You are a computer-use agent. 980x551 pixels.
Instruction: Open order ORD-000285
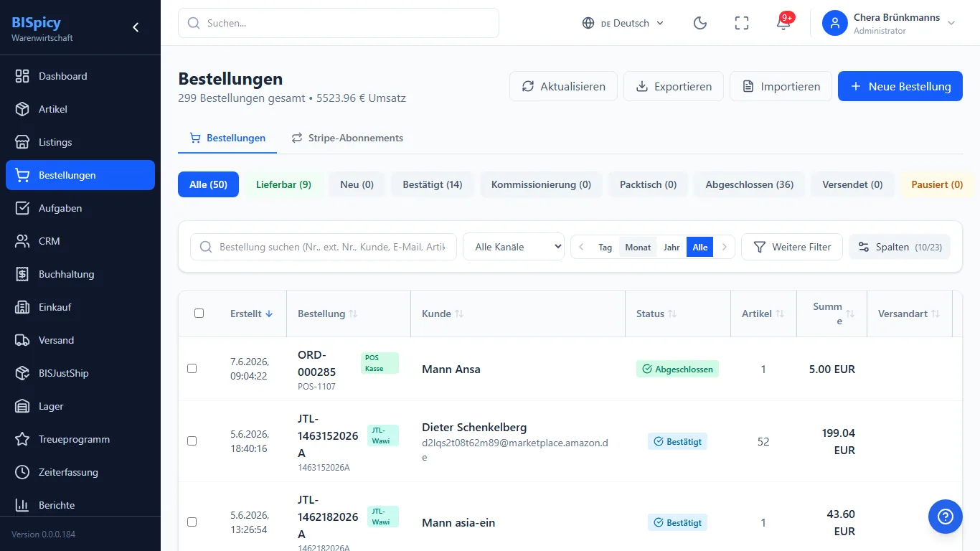point(316,363)
